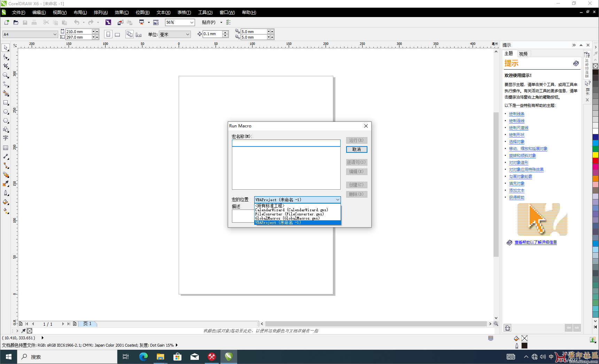Open the Welcome screen toolbar icon

pyautogui.click(x=156, y=22)
